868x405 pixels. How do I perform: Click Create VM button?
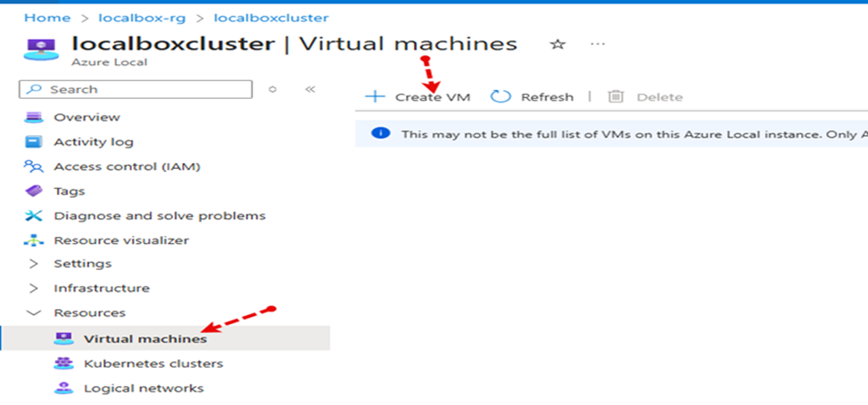coord(418,97)
